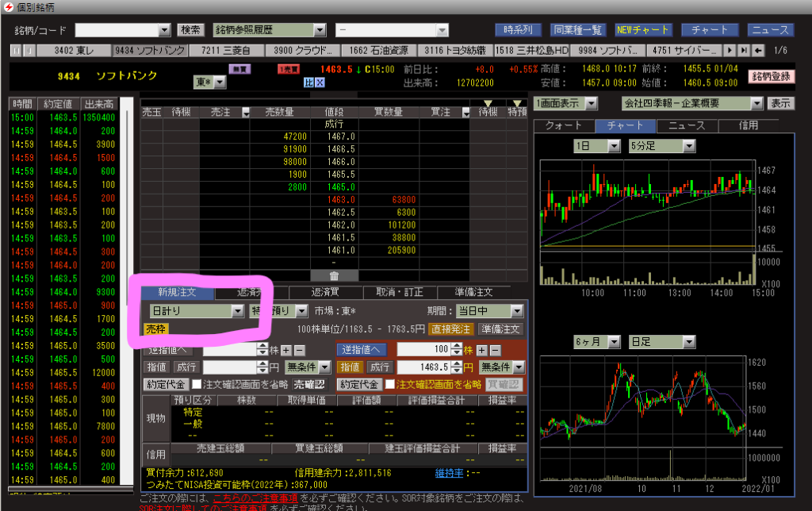
Task: Switch to the 準備注文 tab
Action: pos(473,292)
